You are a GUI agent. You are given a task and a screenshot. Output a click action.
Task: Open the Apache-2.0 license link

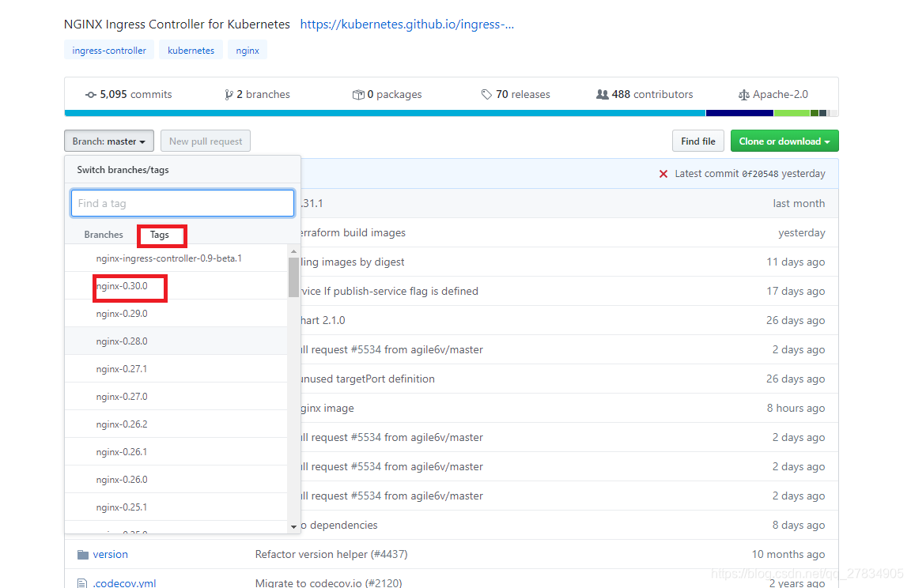773,95
